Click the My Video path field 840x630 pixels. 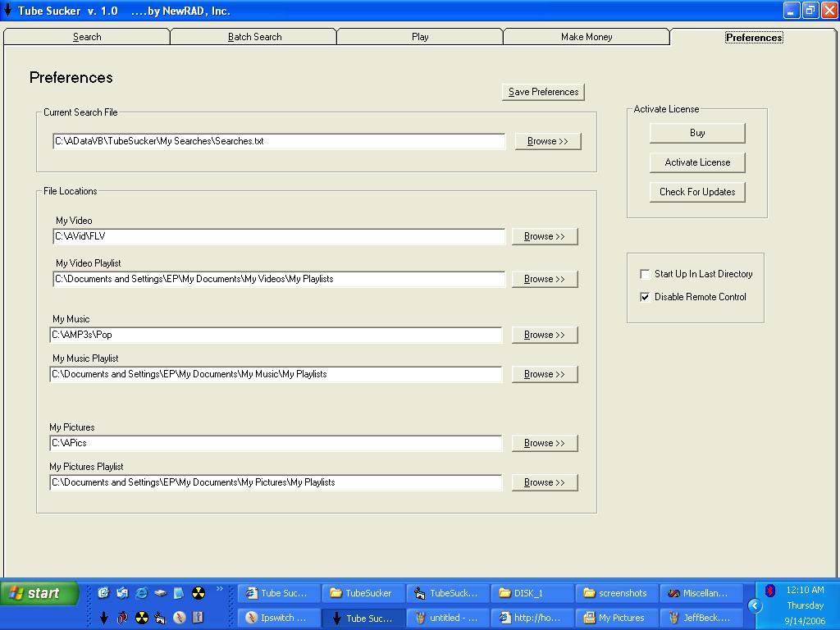tap(279, 236)
